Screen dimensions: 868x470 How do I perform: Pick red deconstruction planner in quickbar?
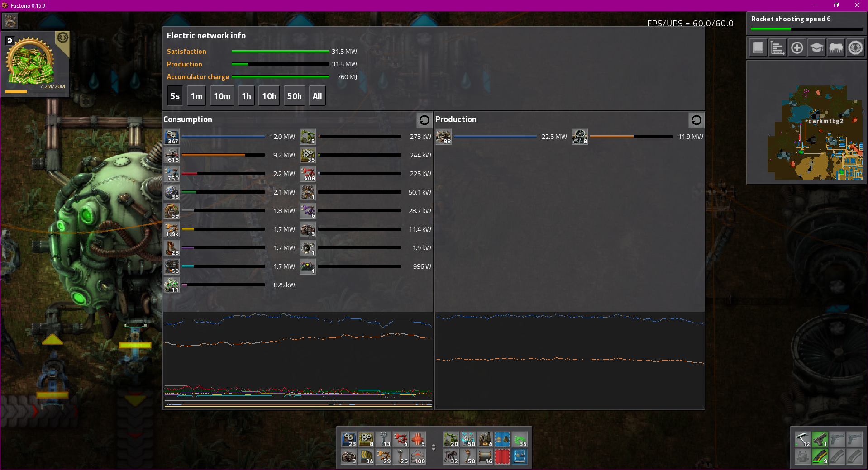pos(502,456)
